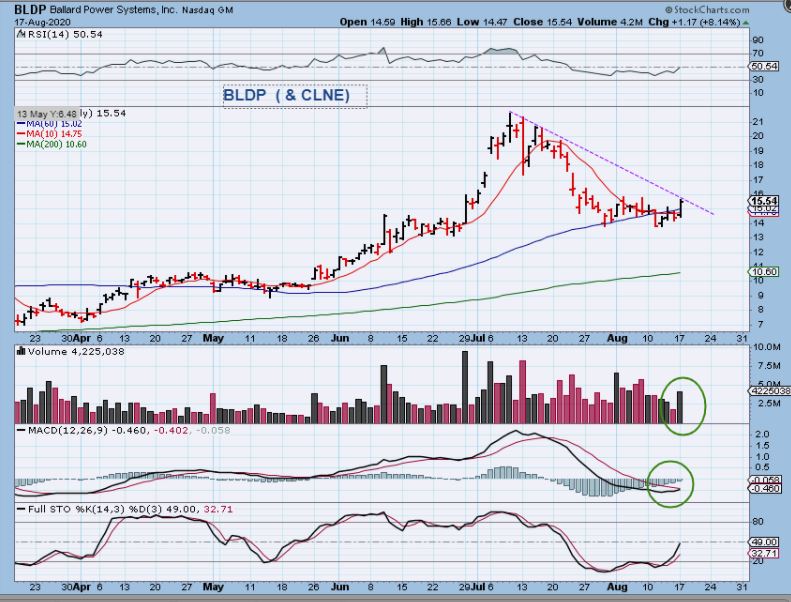Click the 49.00 stochastic axis tag
The height and width of the screenshot is (602, 791).
[x=765, y=542]
